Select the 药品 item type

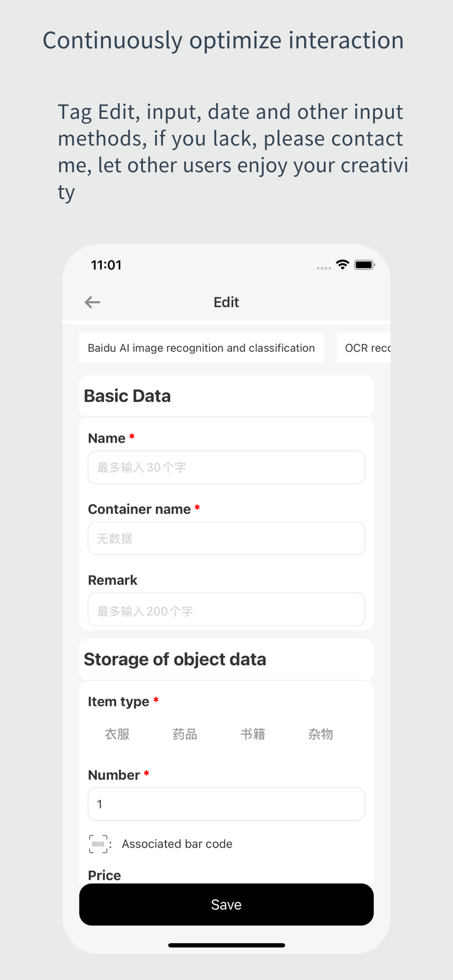(x=185, y=734)
